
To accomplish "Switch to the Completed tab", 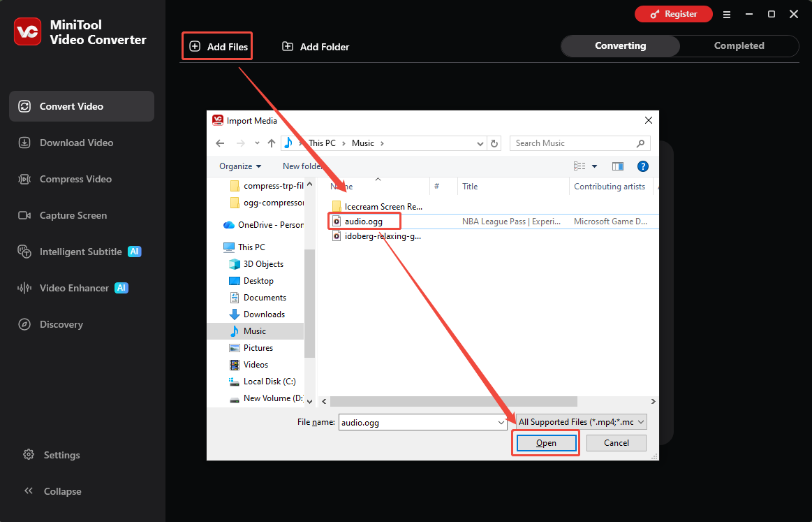I will click(x=739, y=45).
